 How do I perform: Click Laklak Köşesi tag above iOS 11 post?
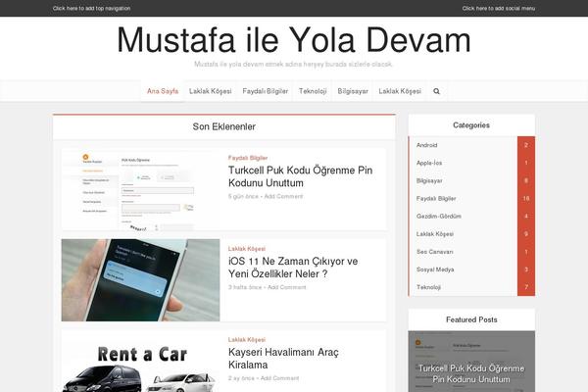pos(247,249)
